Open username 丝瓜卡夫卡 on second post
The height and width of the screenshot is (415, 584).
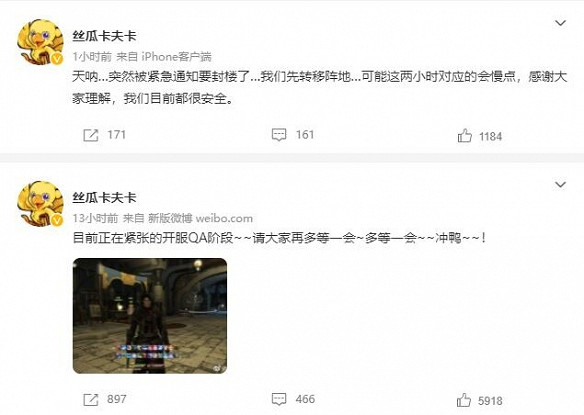[105, 198]
